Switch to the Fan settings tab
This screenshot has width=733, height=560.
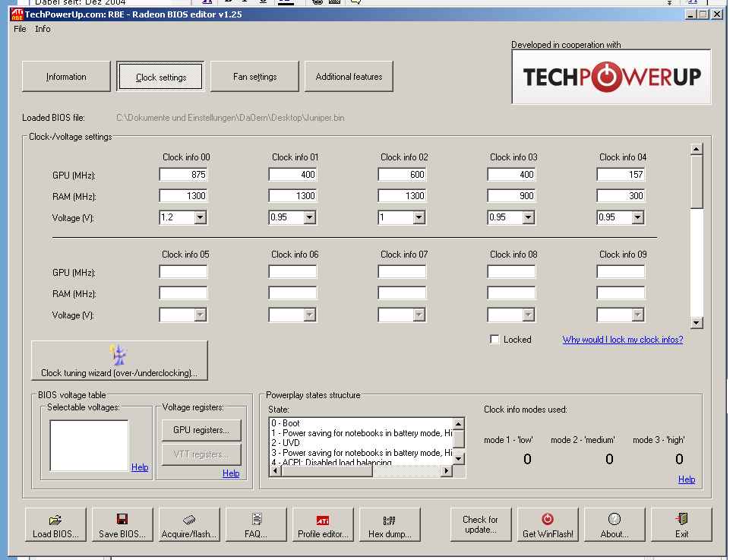254,76
